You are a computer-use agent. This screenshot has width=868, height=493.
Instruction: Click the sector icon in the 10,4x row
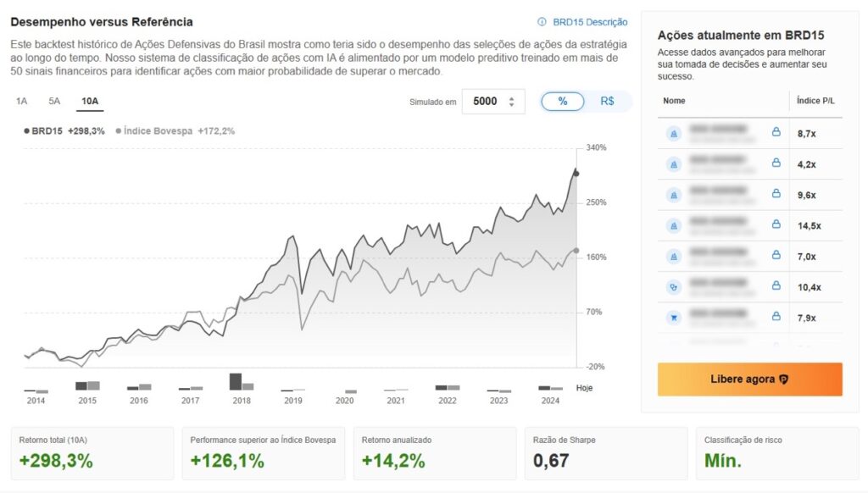coord(674,287)
